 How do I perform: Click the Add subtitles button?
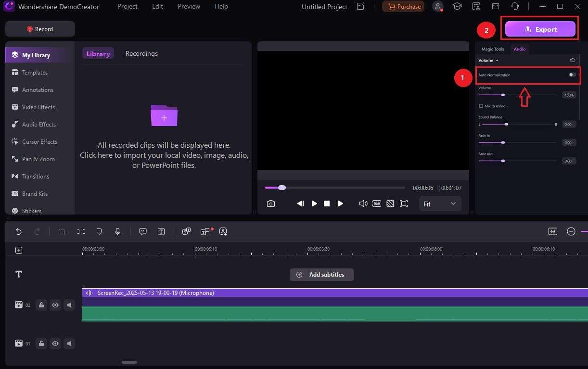(x=321, y=275)
